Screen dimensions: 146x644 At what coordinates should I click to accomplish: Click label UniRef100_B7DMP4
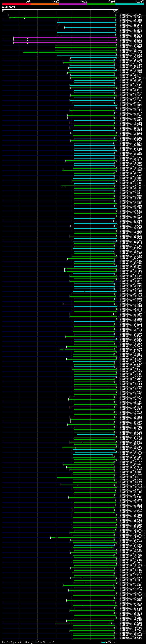coord(131,221)
